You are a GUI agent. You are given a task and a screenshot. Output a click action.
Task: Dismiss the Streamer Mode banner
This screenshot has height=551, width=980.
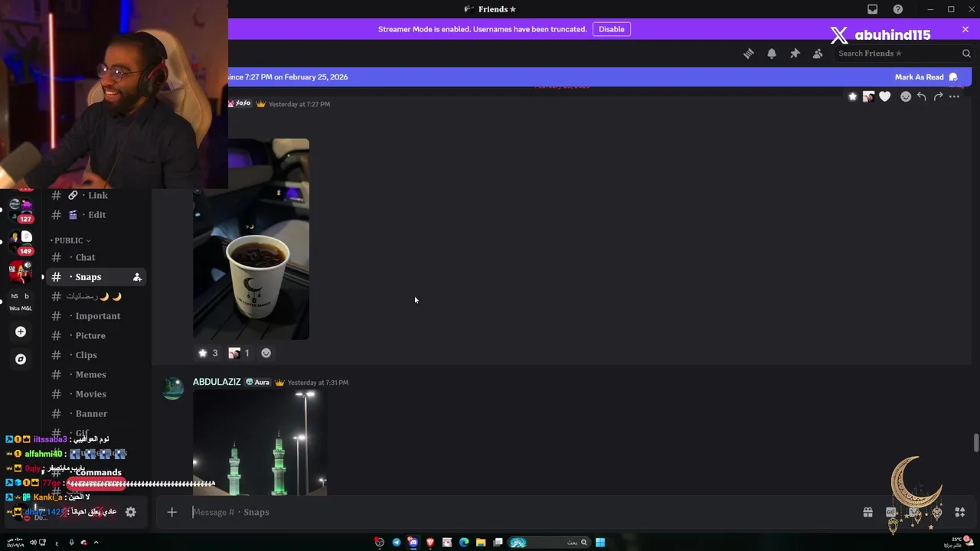965,29
